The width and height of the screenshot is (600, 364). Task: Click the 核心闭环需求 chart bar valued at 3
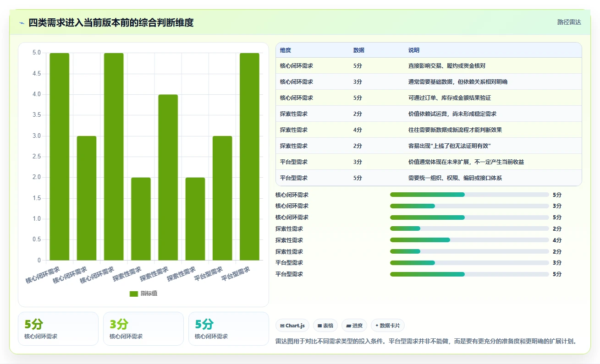[x=87, y=198]
